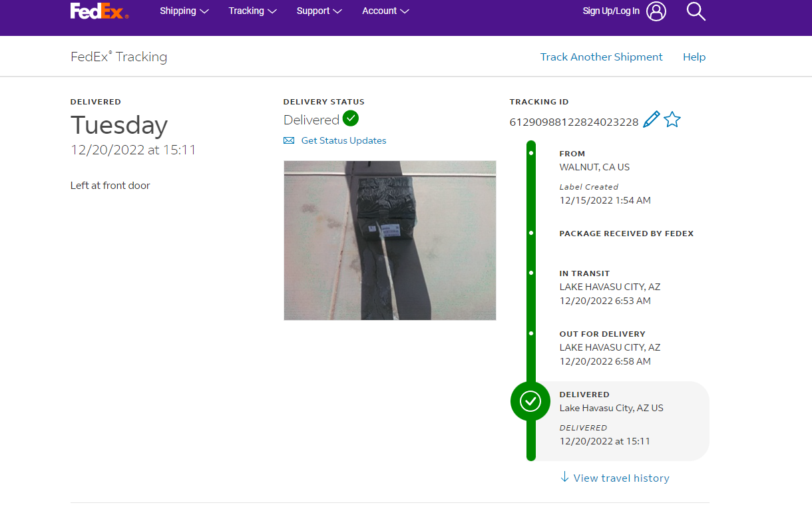This screenshot has width=812, height=505.
Task: Expand the Tracking dropdown menu
Action: [252, 11]
